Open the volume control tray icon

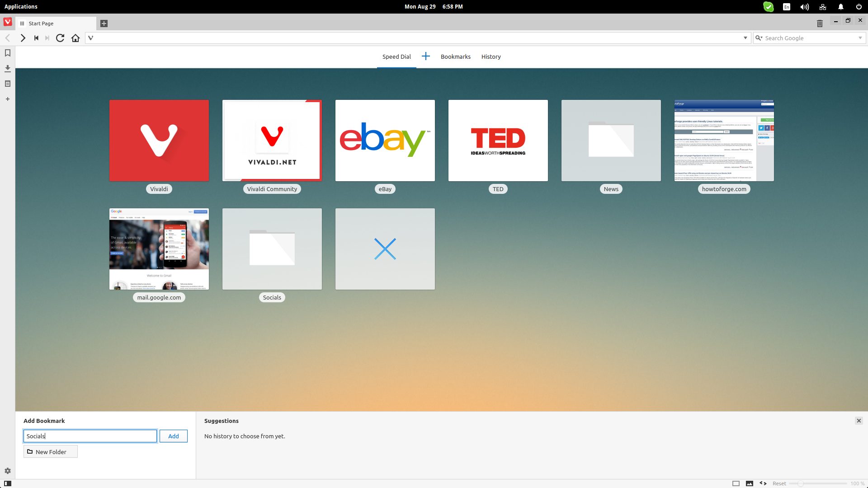point(805,7)
